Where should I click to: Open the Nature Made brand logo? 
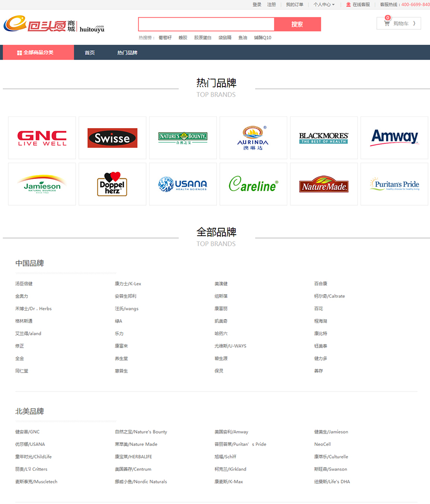(x=323, y=184)
